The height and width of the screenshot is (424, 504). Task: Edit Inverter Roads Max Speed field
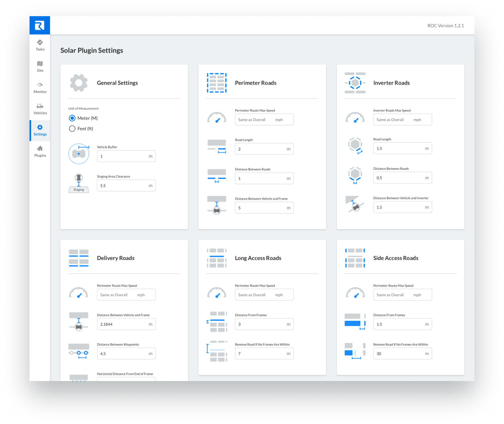[402, 120]
